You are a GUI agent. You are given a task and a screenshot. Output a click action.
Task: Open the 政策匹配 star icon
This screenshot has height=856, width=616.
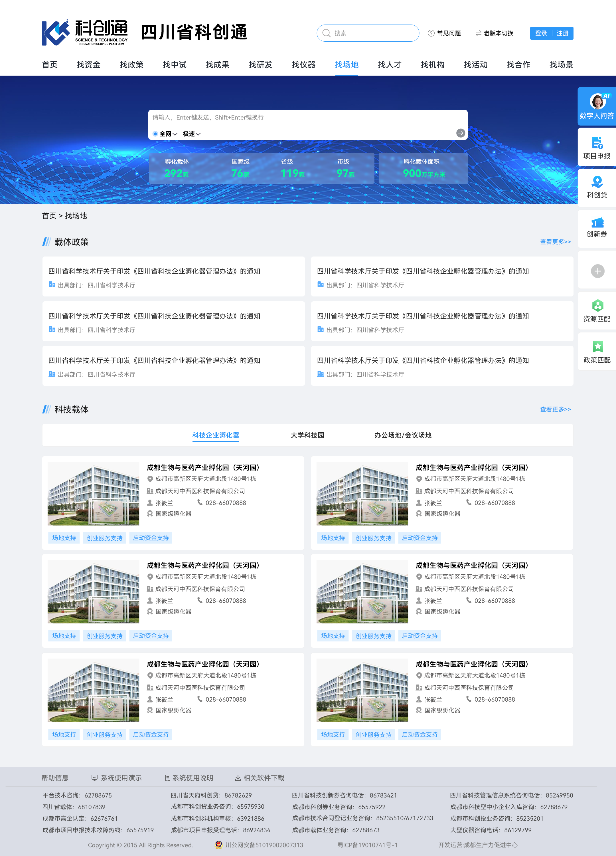coord(597,346)
